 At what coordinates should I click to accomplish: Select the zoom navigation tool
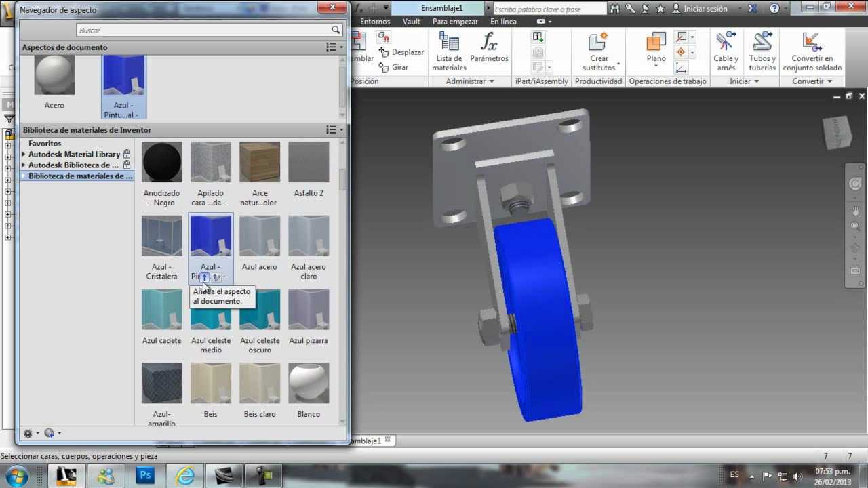(x=855, y=227)
